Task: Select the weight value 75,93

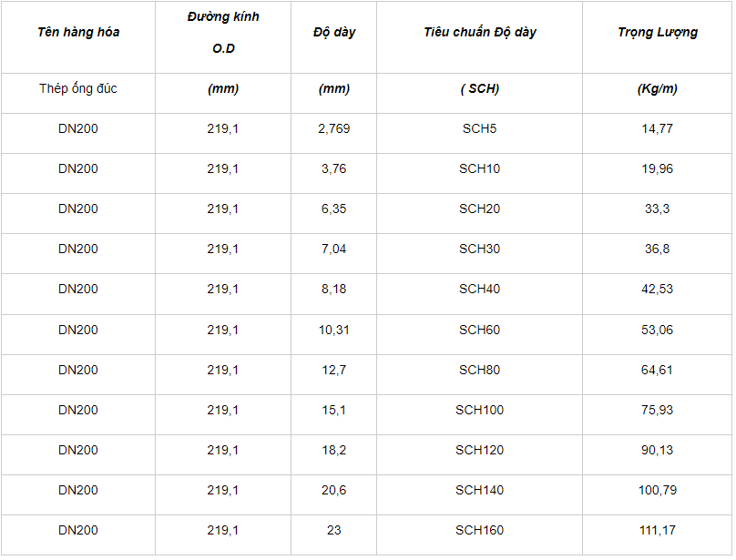Action: tap(657, 410)
